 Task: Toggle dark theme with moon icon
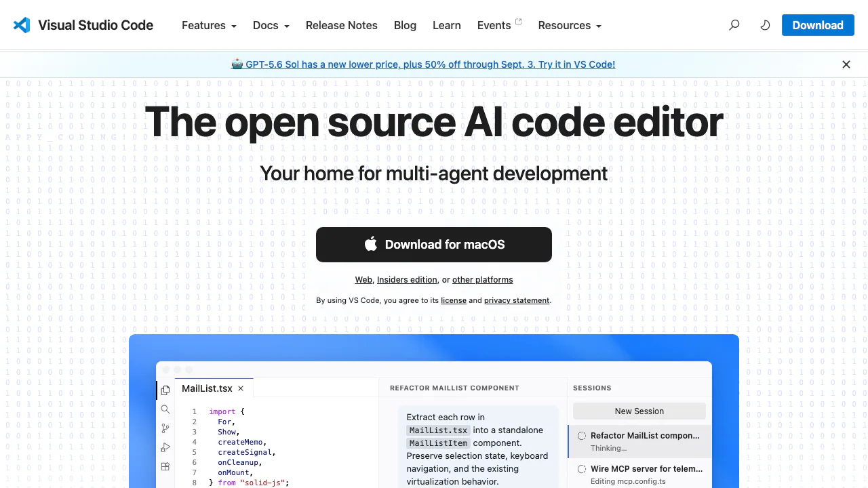tap(765, 25)
